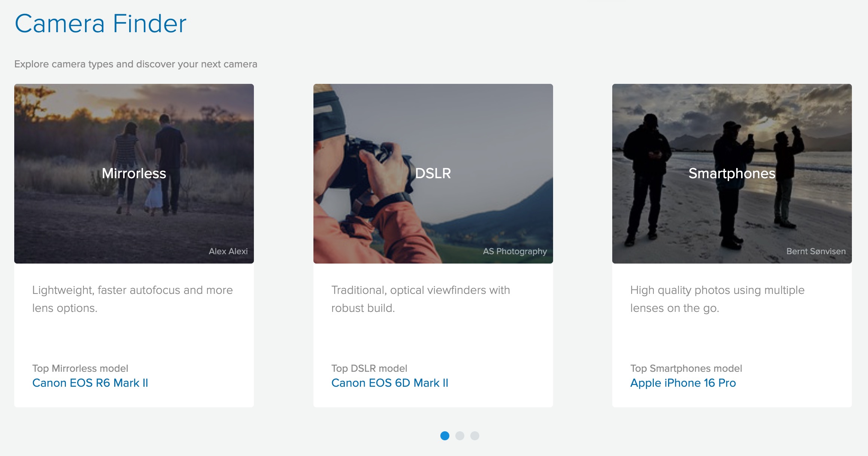This screenshot has width=868, height=456.
Task: Open Canon EOS R6 Mark II link
Action: click(x=90, y=383)
